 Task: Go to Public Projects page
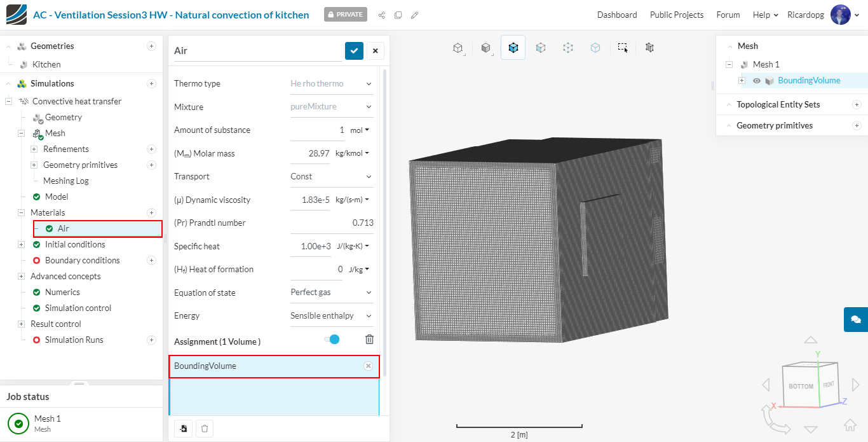coord(676,15)
